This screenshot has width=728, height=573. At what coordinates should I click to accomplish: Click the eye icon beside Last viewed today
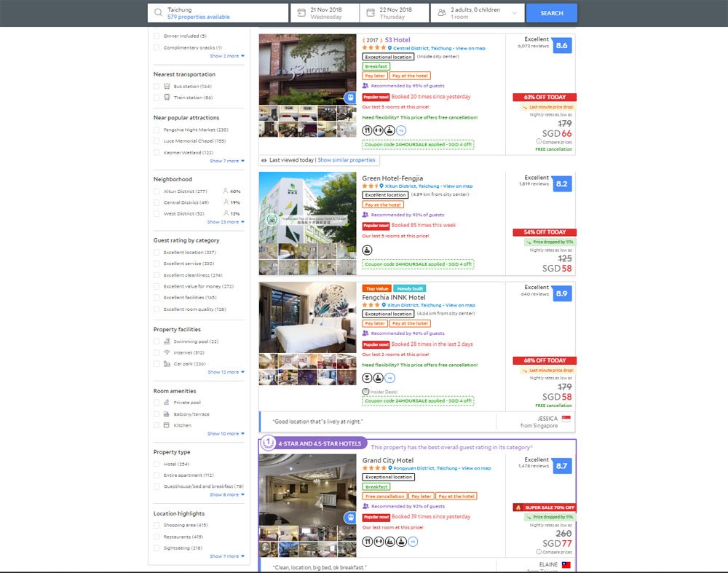tap(264, 160)
